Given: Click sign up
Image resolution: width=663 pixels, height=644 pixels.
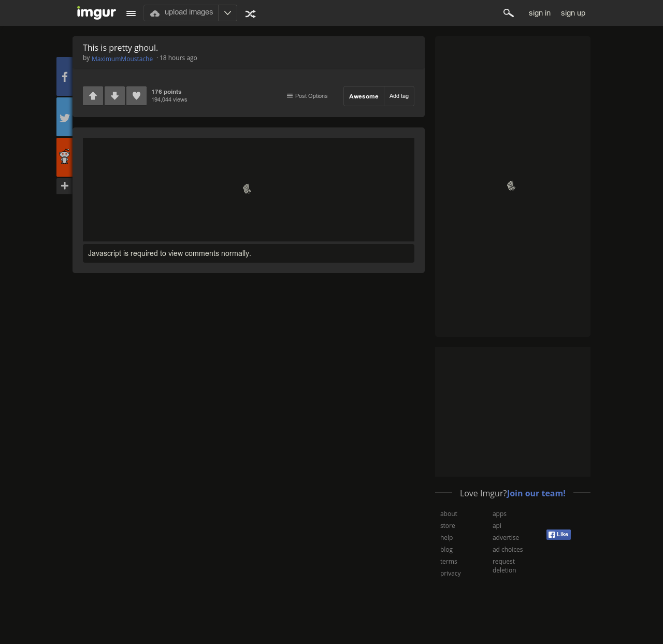Looking at the screenshot, I should (x=573, y=13).
